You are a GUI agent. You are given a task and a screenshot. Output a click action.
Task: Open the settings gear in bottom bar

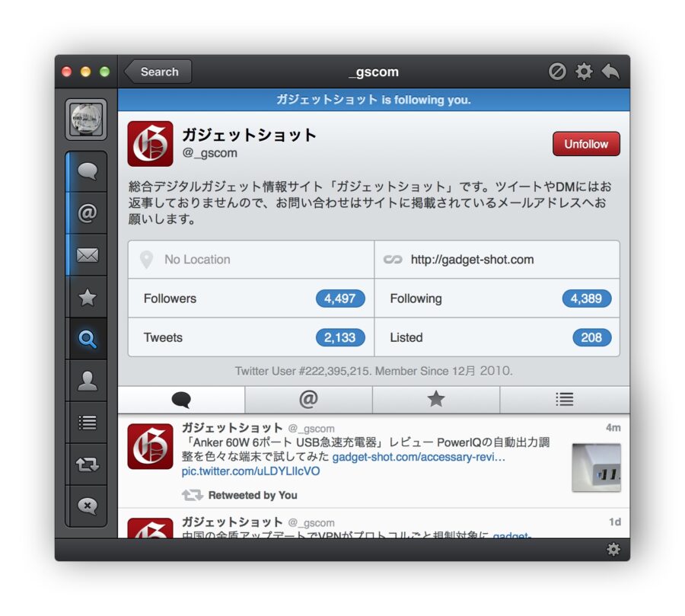pyautogui.click(x=613, y=550)
